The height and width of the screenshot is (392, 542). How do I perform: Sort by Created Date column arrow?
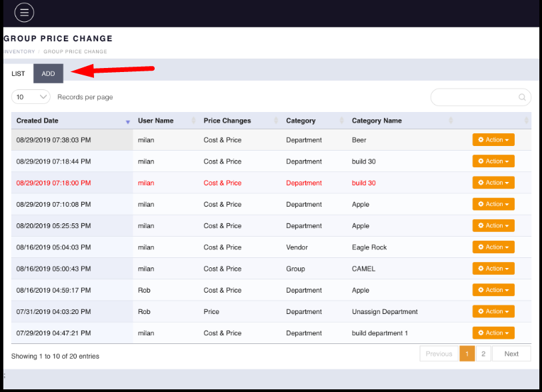coord(127,121)
